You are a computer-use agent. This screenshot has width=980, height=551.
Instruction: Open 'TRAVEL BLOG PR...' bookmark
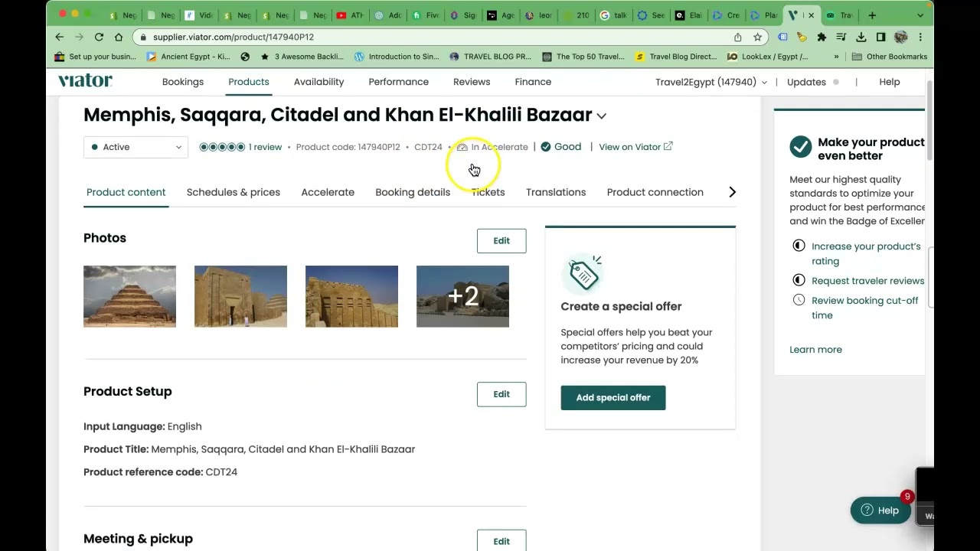click(x=490, y=57)
